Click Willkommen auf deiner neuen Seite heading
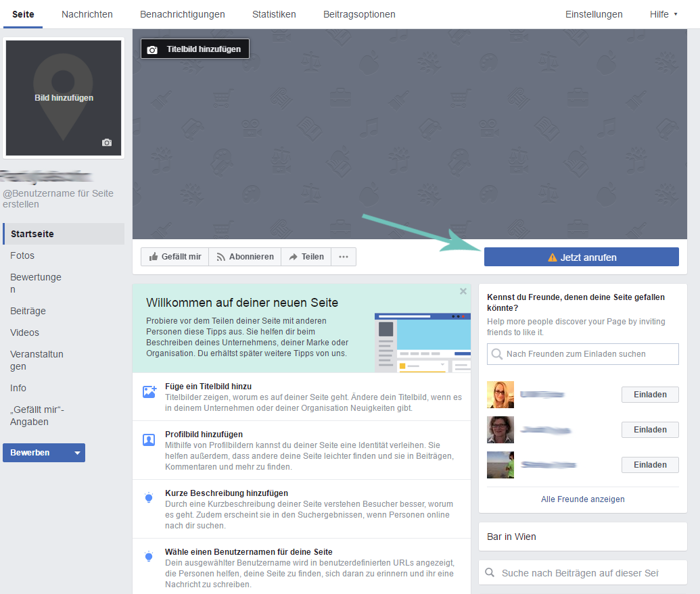The image size is (700, 594). point(242,303)
